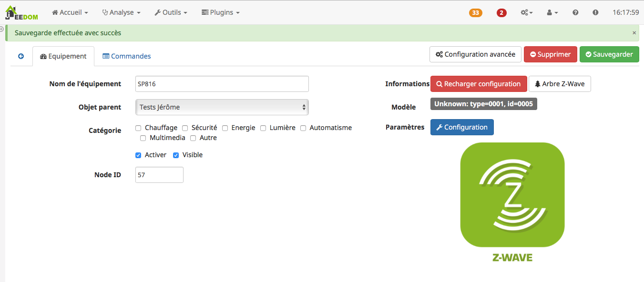Uncheck the Activer checkbox
Viewport: 644px width, 282px height.
(138, 155)
